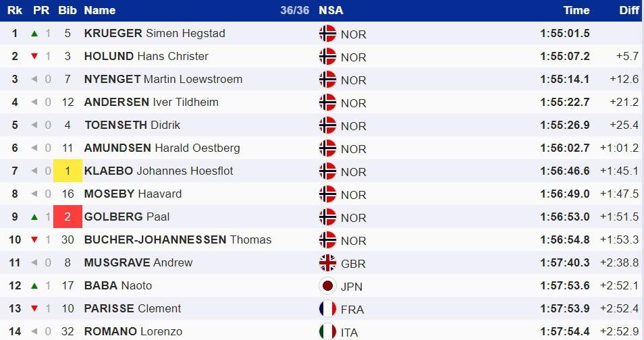Click Italy flag icon for ROMANO Lorenzo
This screenshot has height=340, width=644.
(327, 331)
